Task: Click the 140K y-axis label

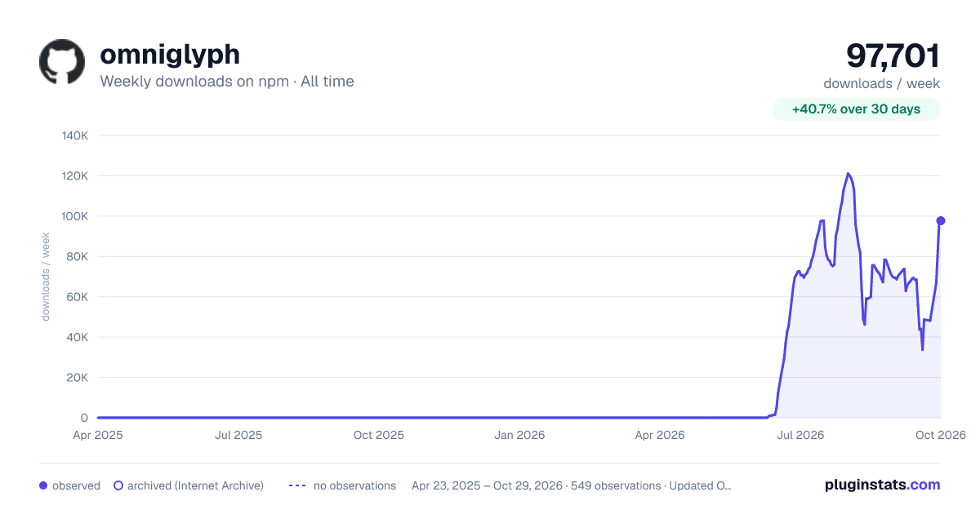Action: click(74, 135)
